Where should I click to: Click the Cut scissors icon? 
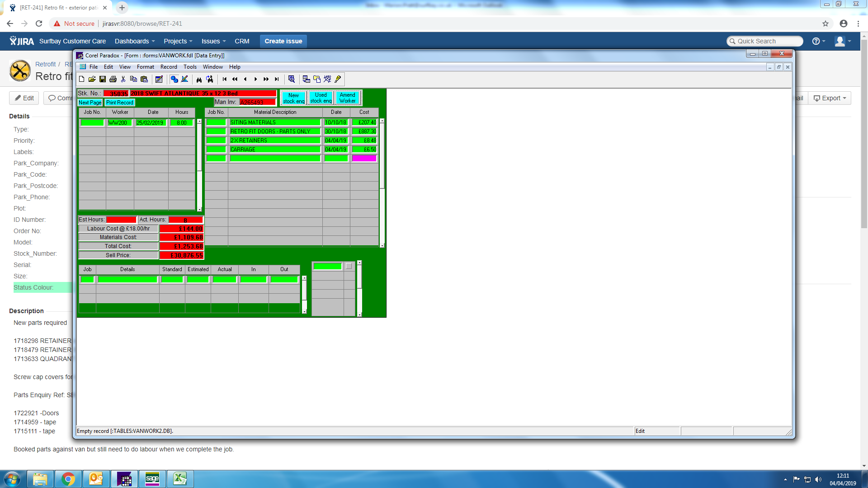click(x=123, y=79)
